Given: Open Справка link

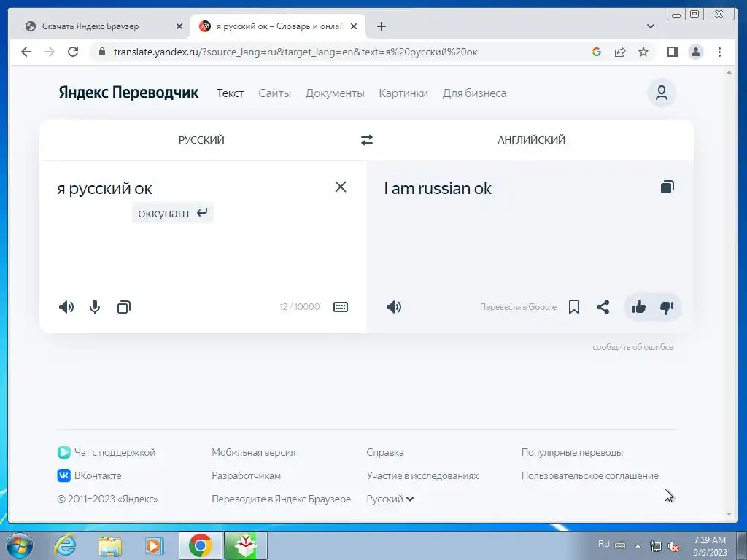Looking at the screenshot, I should [x=385, y=452].
